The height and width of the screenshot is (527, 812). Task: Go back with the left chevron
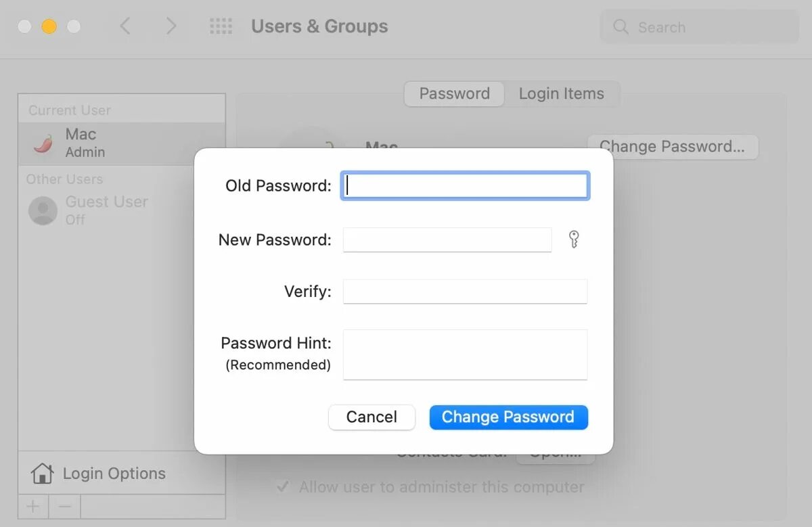[x=125, y=26]
